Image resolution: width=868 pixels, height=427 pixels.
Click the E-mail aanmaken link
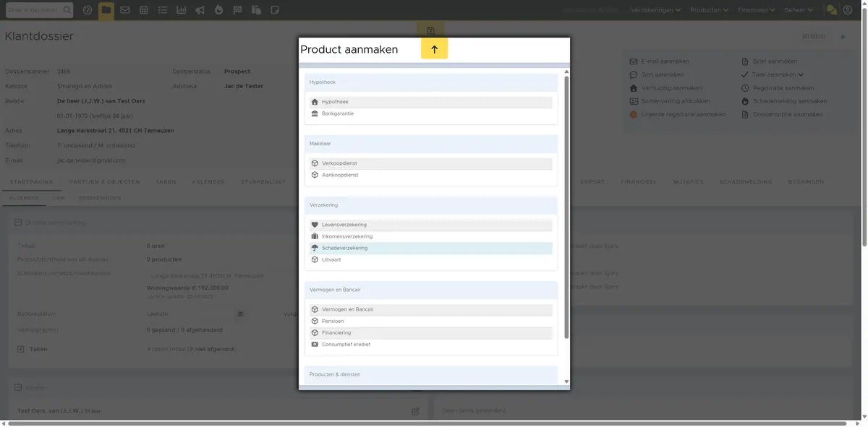pos(665,61)
